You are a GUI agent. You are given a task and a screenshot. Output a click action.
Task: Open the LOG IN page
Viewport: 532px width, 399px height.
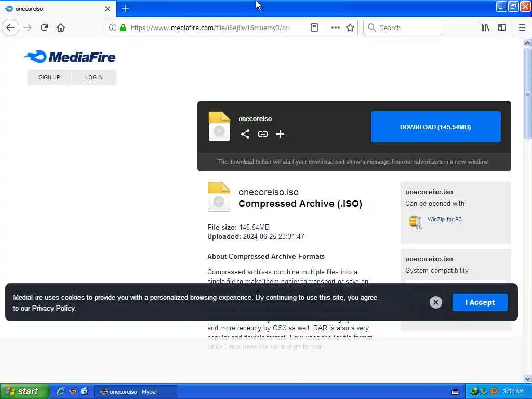(94, 77)
